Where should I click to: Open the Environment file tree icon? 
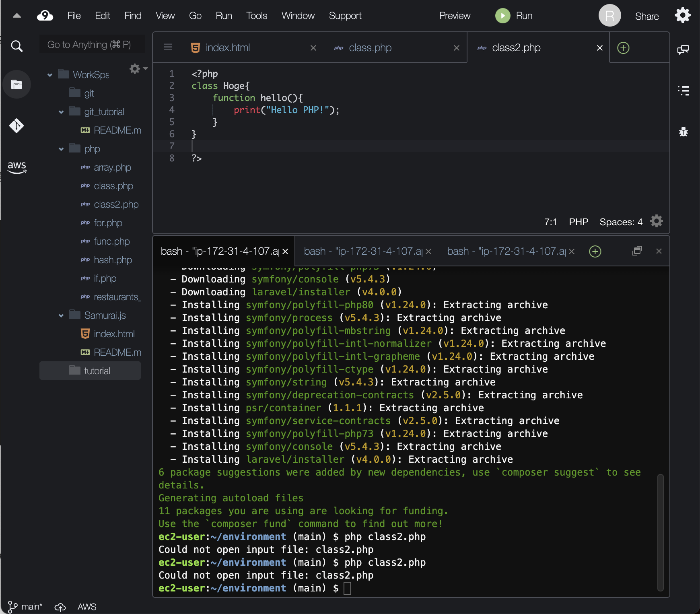click(16, 84)
